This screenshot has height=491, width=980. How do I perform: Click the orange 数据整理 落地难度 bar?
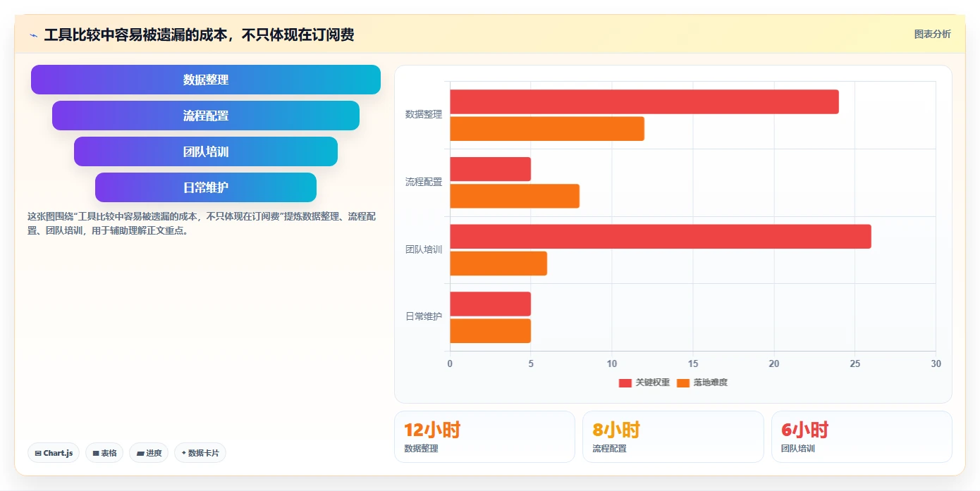(x=547, y=129)
